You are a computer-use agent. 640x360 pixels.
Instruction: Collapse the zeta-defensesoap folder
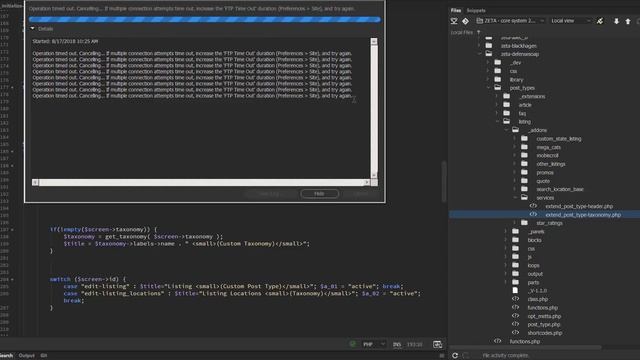pos(480,54)
